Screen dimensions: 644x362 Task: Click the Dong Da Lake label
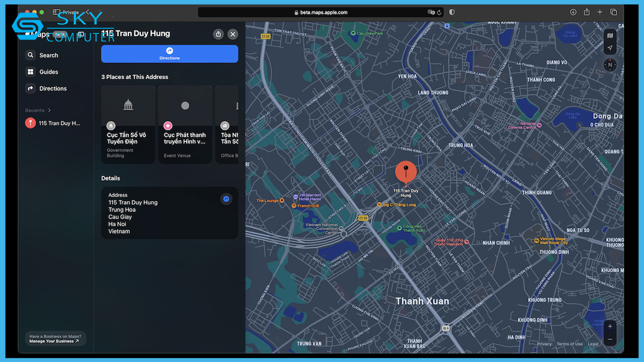click(573, 115)
